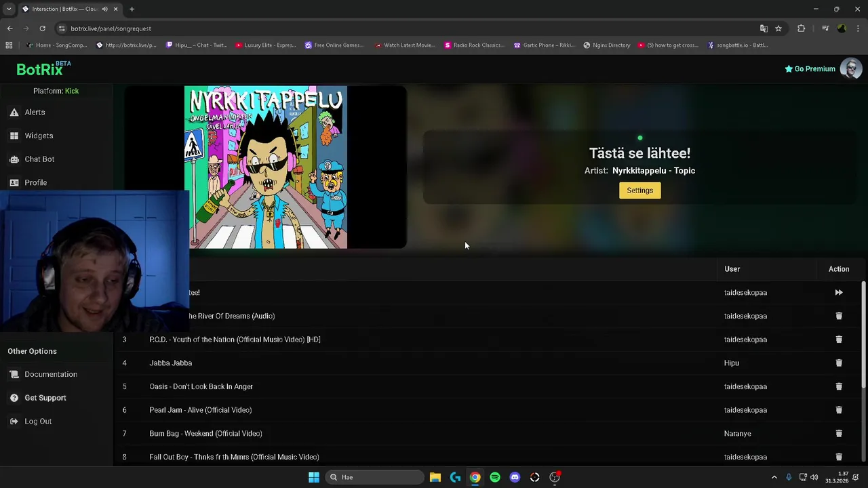Open the song request Settings button
Viewport: 868px width, 488px height.
[639, 190]
